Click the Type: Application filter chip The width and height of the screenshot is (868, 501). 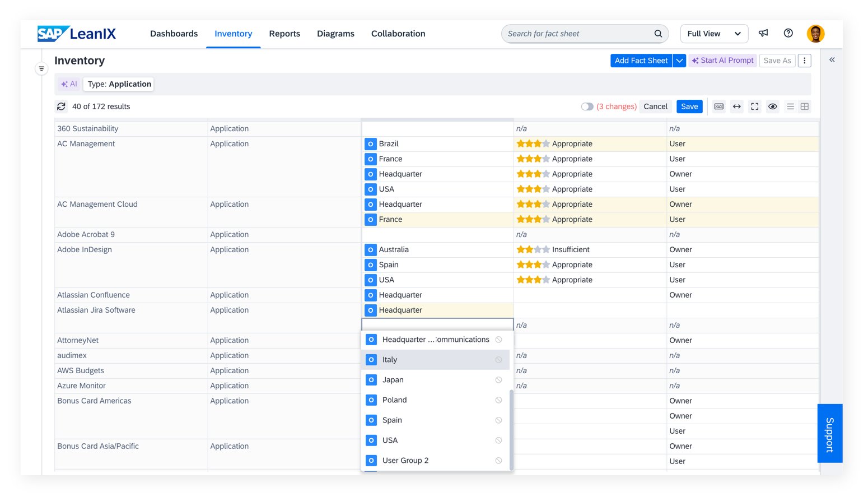tap(119, 84)
